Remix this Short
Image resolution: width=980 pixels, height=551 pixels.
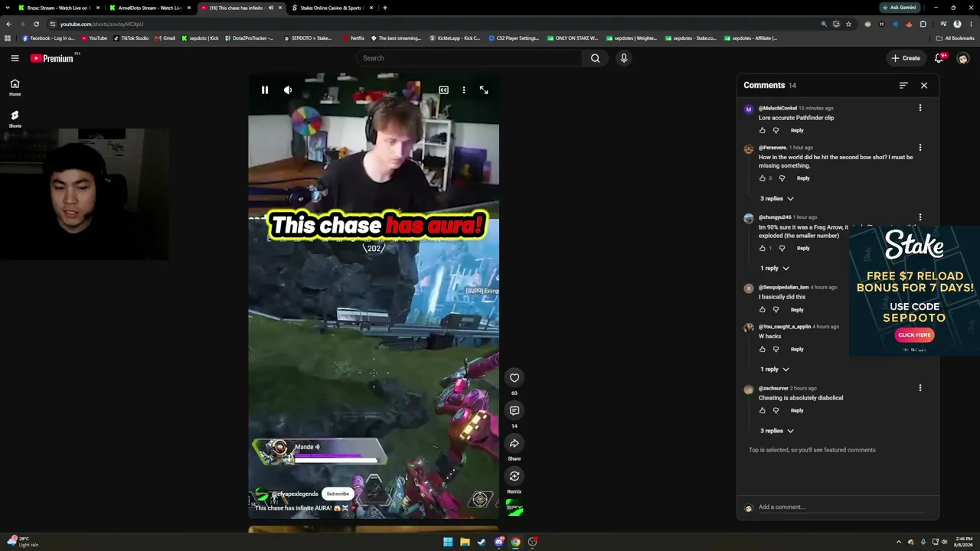pyautogui.click(x=514, y=476)
